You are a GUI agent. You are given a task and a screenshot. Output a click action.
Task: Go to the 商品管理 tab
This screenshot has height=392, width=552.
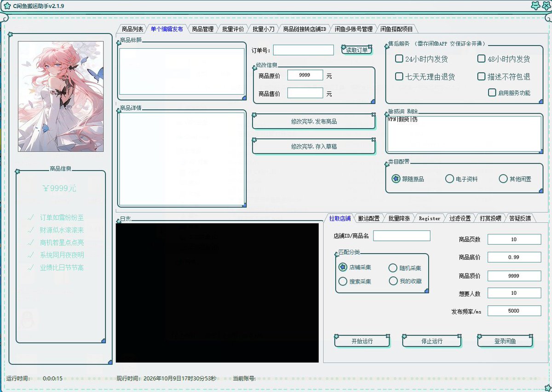pos(202,29)
